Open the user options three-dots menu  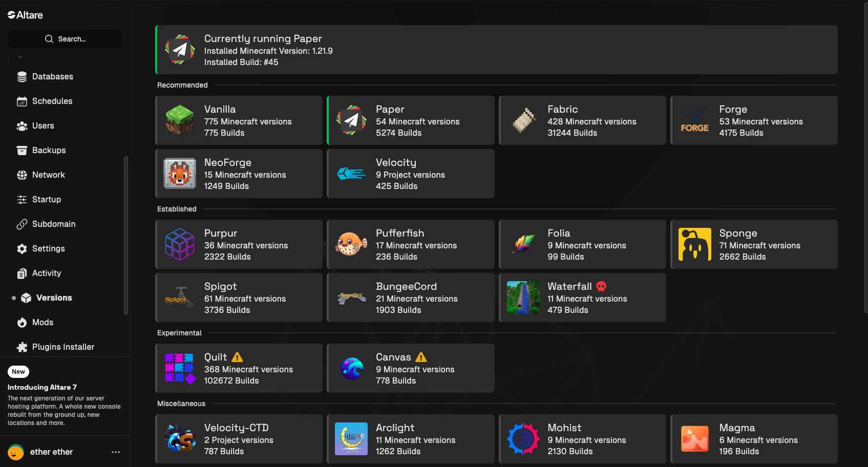pos(116,452)
